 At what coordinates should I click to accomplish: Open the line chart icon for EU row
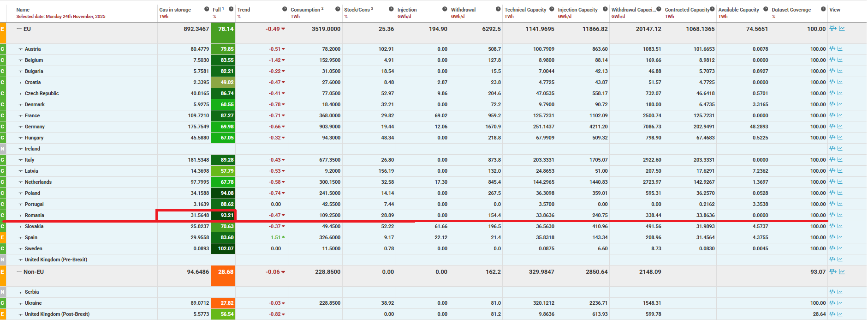842,29
